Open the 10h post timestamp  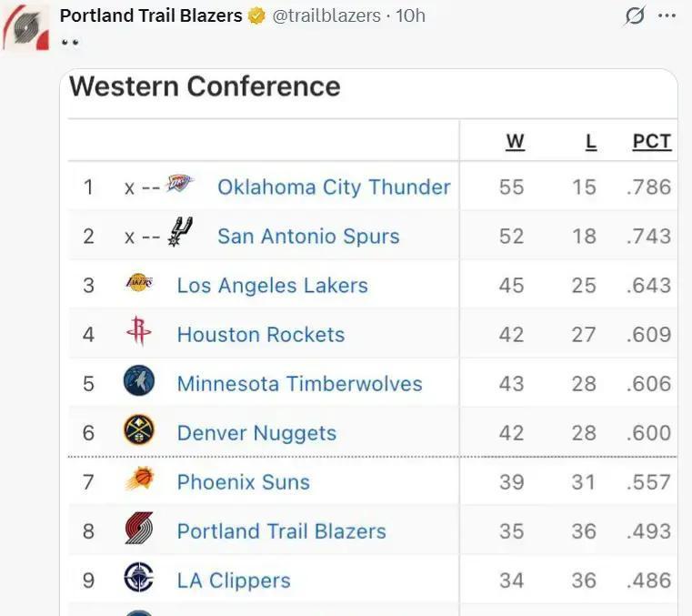click(410, 15)
